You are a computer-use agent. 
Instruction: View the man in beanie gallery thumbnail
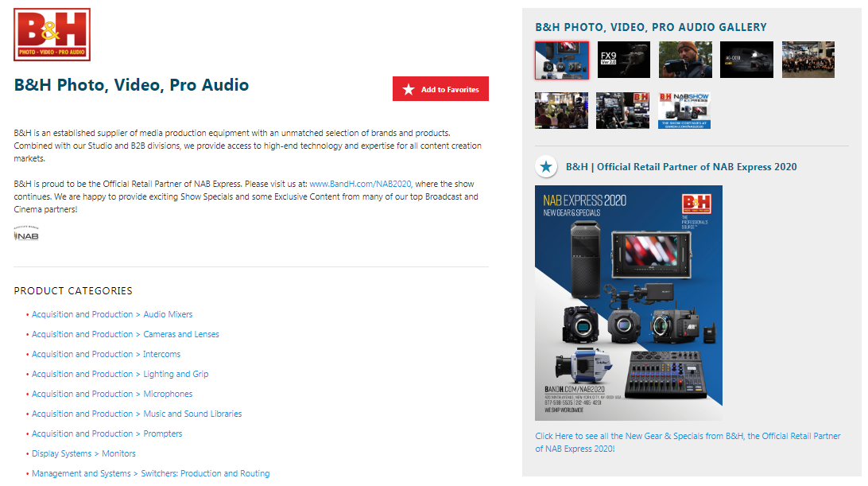(685, 60)
